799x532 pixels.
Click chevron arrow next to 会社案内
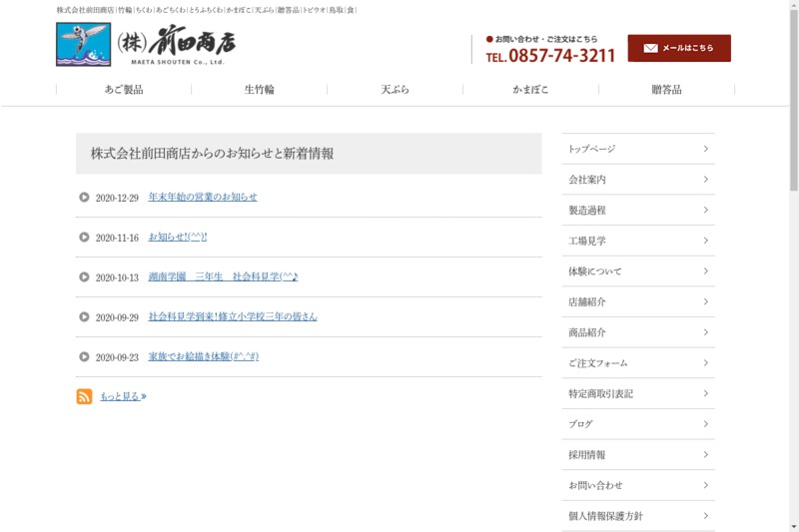point(705,180)
